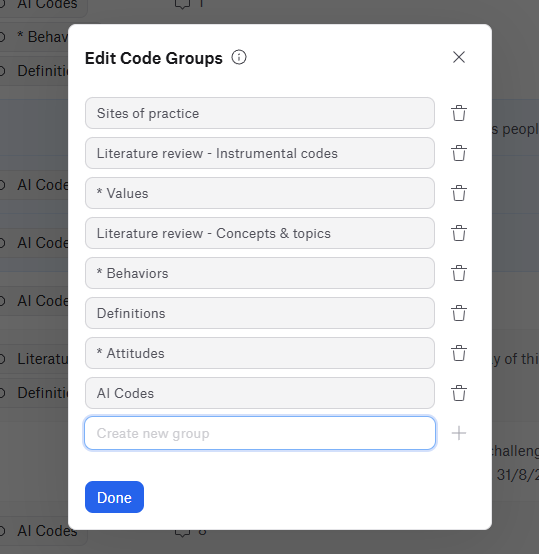This screenshot has width=539, height=554.
Task: Delete the Sites of practice group
Action: (x=459, y=113)
